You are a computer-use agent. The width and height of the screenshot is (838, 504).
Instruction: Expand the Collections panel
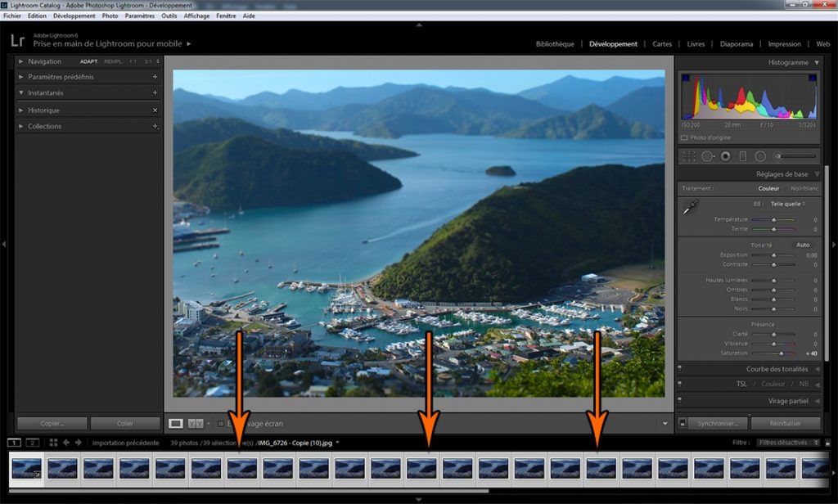[21, 126]
